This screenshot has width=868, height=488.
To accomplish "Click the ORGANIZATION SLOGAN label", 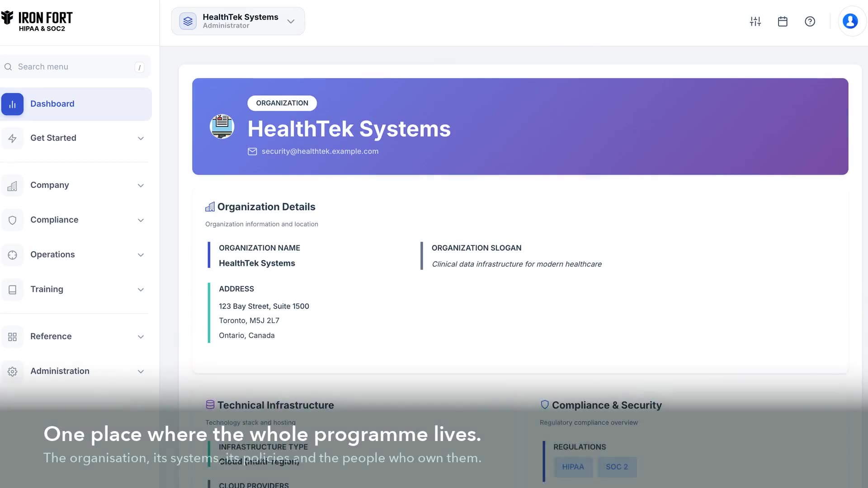I will (x=476, y=248).
